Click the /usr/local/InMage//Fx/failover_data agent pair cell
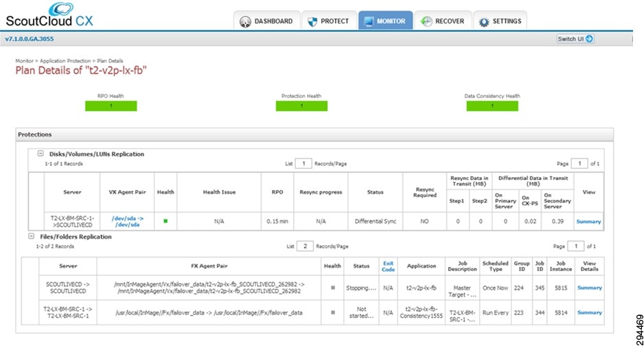 tap(209, 312)
